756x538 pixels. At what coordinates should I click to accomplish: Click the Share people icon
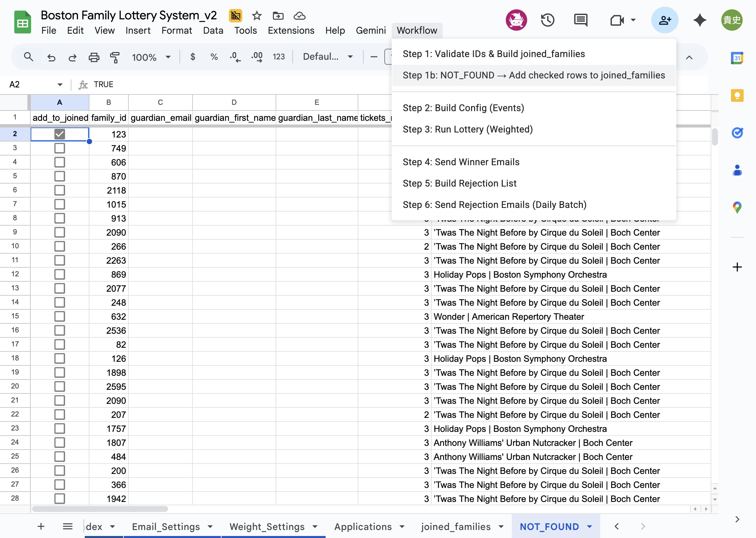[x=665, y=20]
